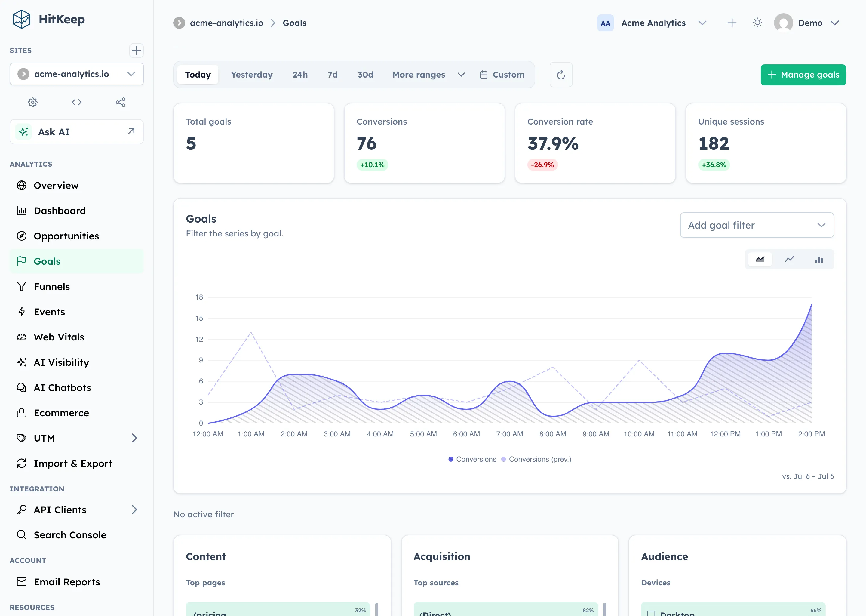Click the Email Reports envelope icon
Viewport: 866px width, 616px height.
(x=22, y=582)
